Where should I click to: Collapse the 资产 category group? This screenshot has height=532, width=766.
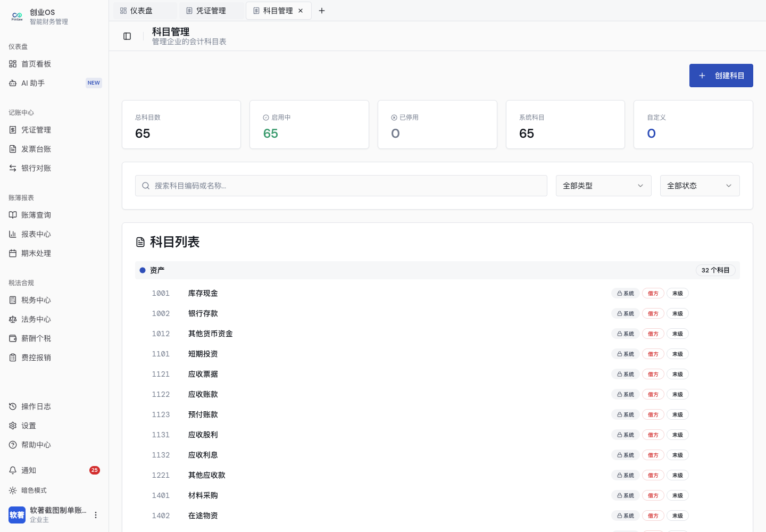437,270
